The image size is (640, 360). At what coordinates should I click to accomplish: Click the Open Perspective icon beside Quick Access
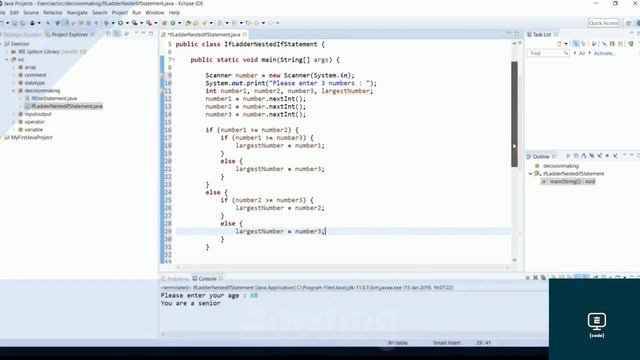pos(629,23)
